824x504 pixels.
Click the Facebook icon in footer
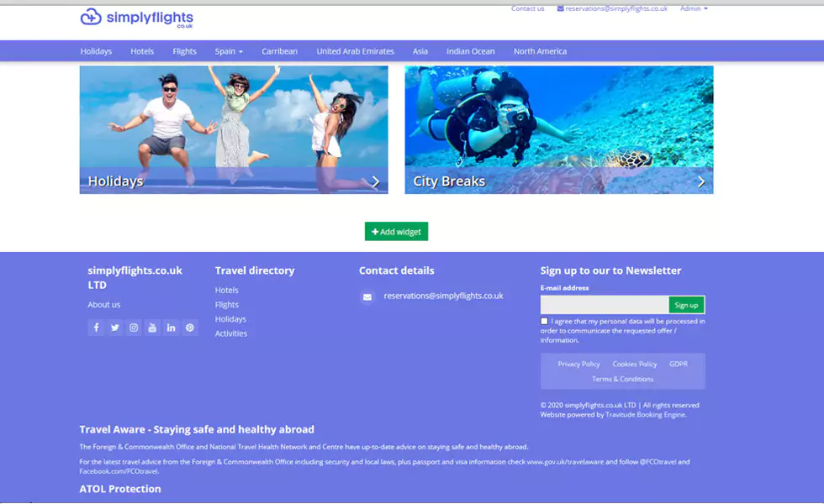click(96, 328)
